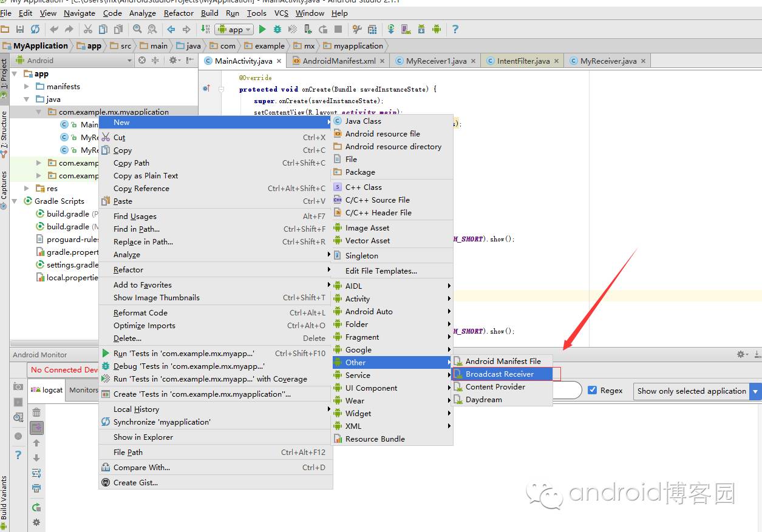Click the Synchronize toolbar icon

[35, 29]
